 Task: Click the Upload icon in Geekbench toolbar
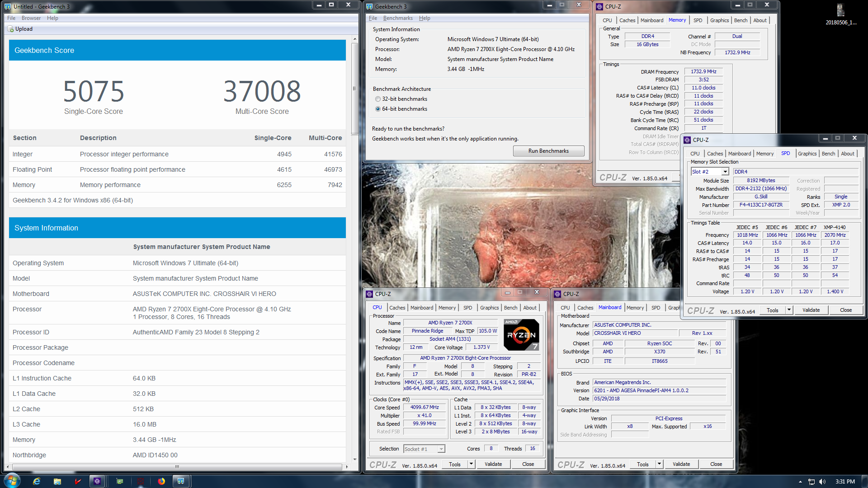(x=11, y=29)
